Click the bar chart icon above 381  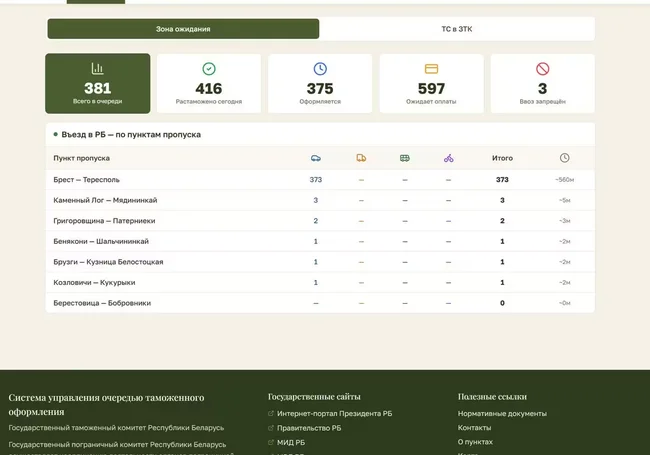click(97, 68)
